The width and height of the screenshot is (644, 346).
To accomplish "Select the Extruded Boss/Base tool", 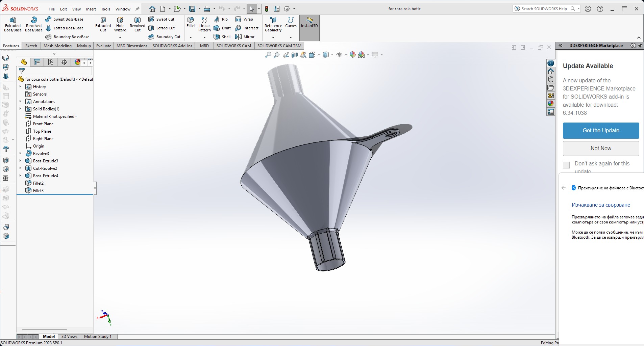I will click(13, 24).
